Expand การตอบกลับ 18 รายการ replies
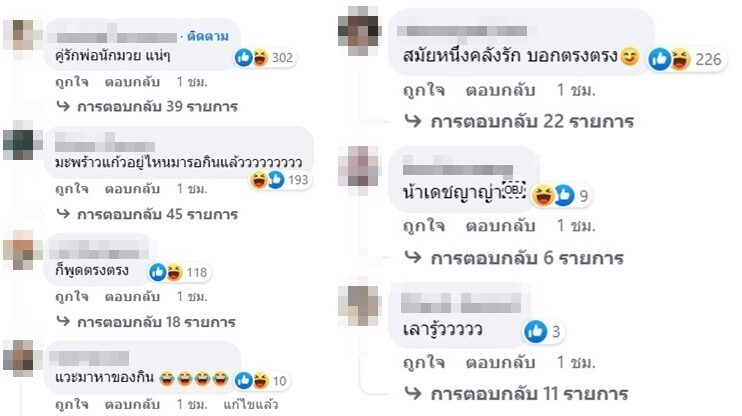 click(x=146, y=322)
